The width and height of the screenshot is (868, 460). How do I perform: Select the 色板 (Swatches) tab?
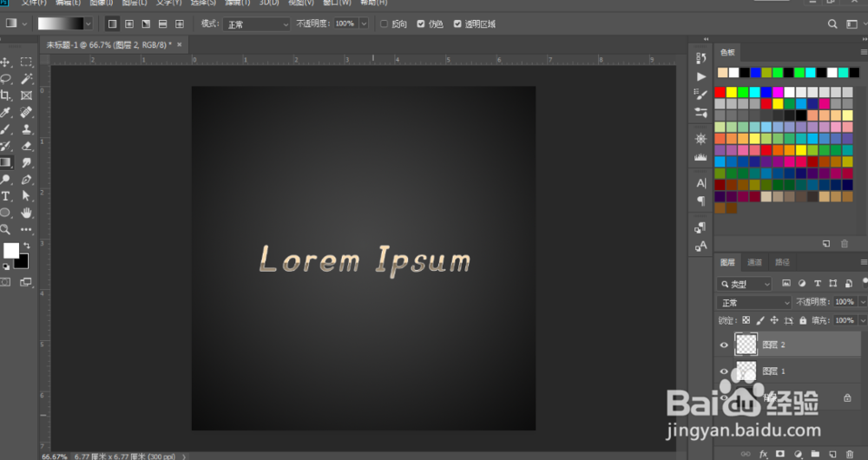point(727,53)
